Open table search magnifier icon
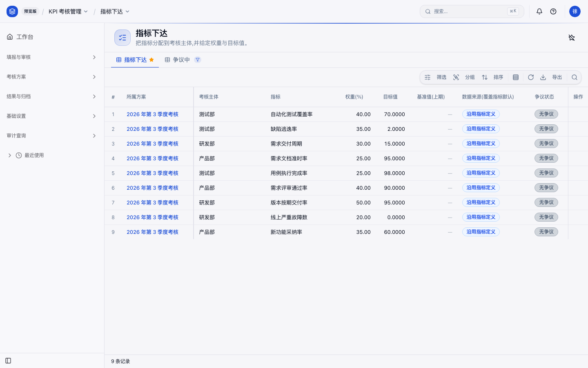588x368 pixels. [x=575, y=77]
